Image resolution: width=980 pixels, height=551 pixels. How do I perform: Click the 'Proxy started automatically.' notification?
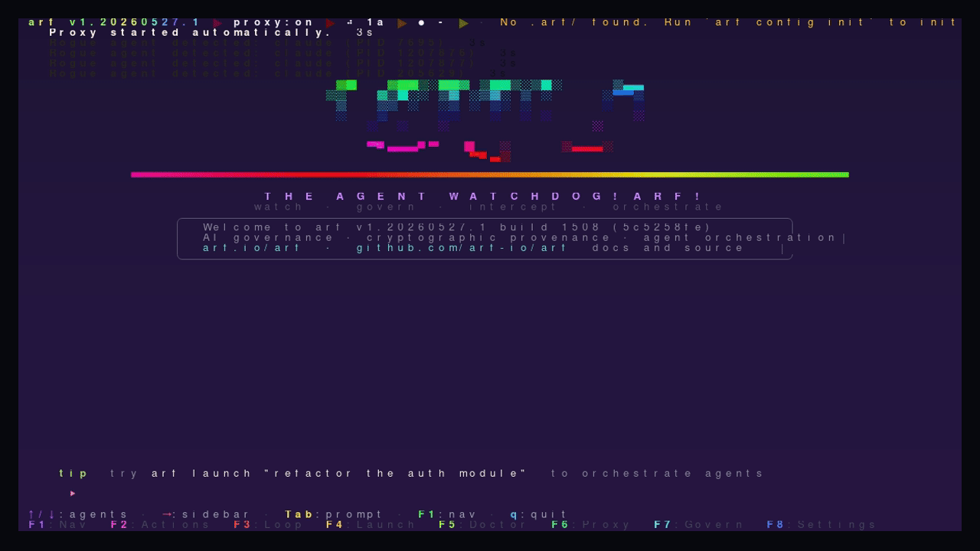coord(191,33)
